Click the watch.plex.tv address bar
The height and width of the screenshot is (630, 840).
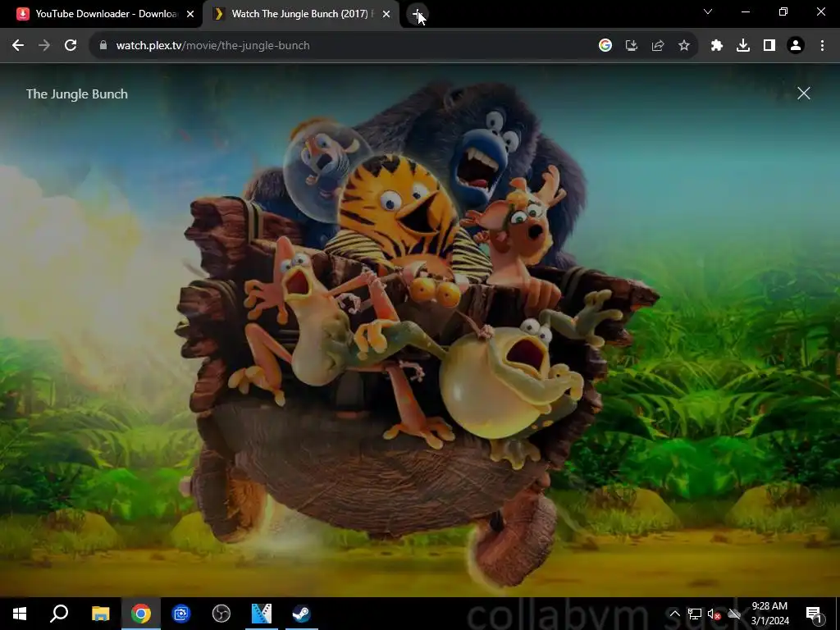(x=343, y=46)
